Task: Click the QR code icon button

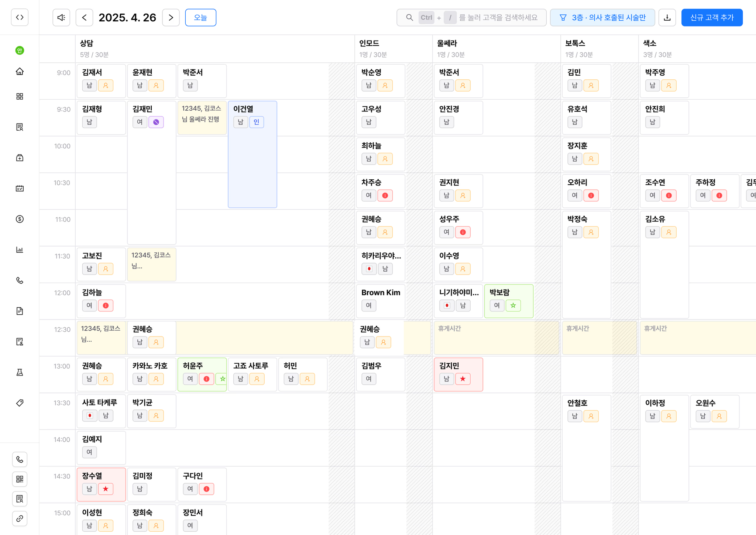Action: (x=20, y=479)
